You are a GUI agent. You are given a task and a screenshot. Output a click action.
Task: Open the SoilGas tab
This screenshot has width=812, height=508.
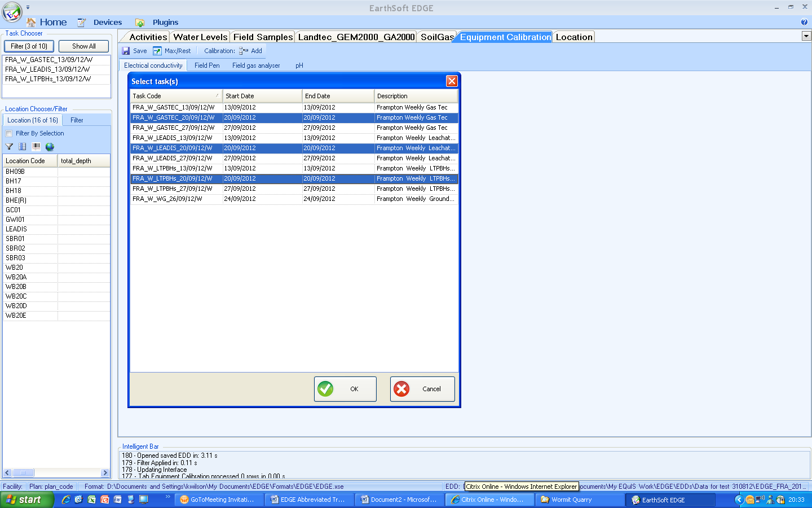click(437, 37)
